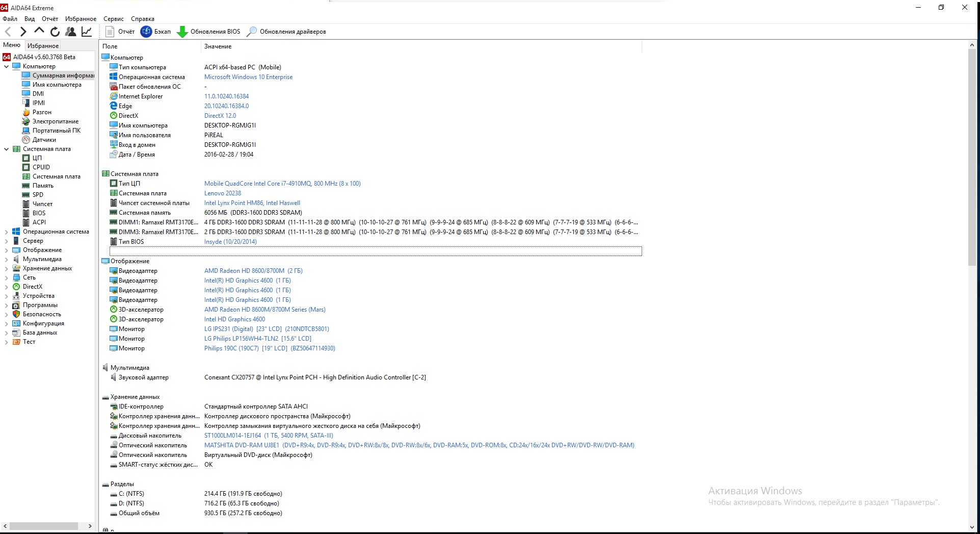The image size is (980, 534).
Task: Click the ЦП processor icon in tree
Action: [26, 158]
